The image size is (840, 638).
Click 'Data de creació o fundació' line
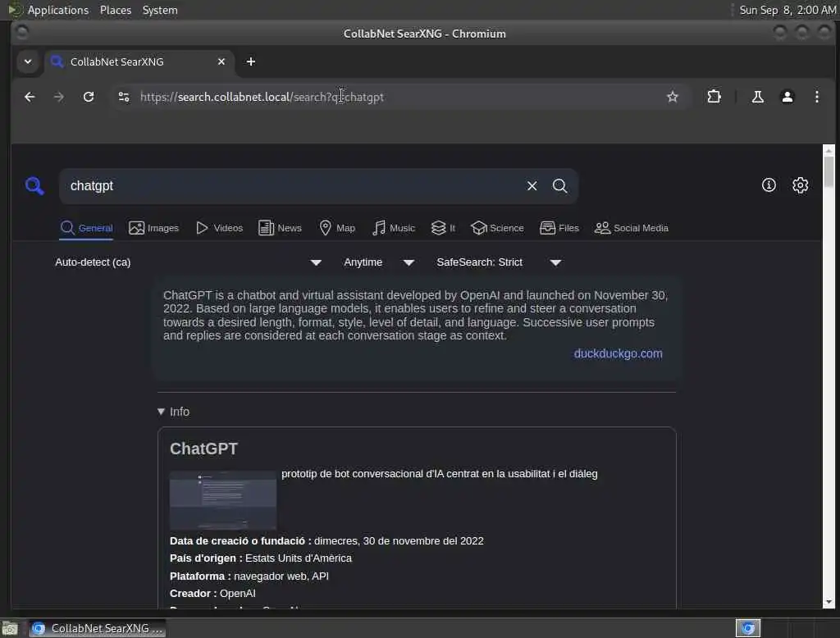[326, 541]
